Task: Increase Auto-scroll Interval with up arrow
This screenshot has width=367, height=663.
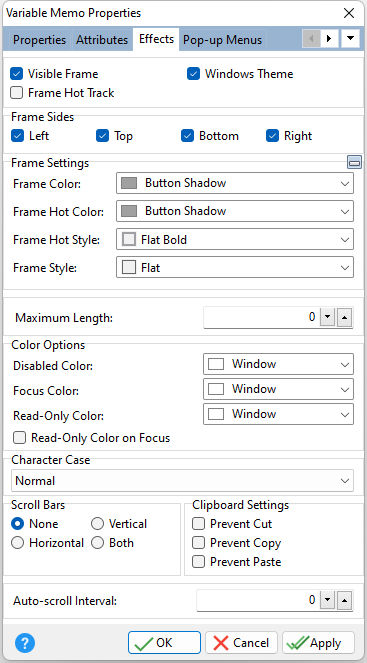Action: coord(345,600)
